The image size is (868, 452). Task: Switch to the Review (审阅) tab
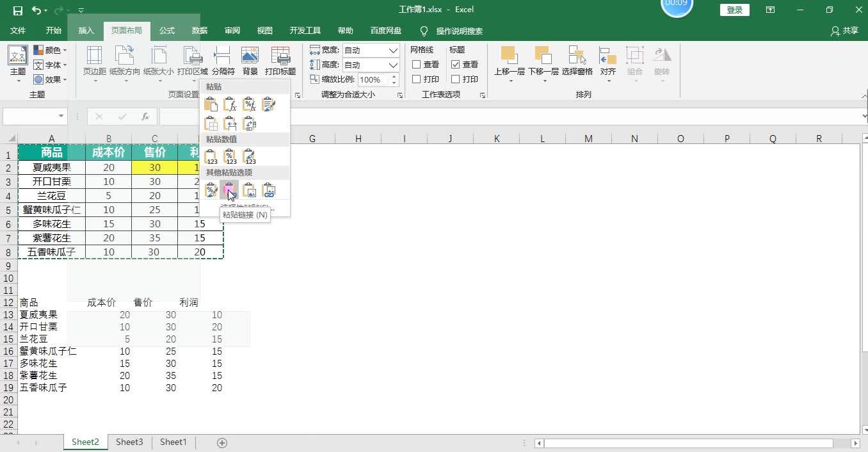coord(232,31)
